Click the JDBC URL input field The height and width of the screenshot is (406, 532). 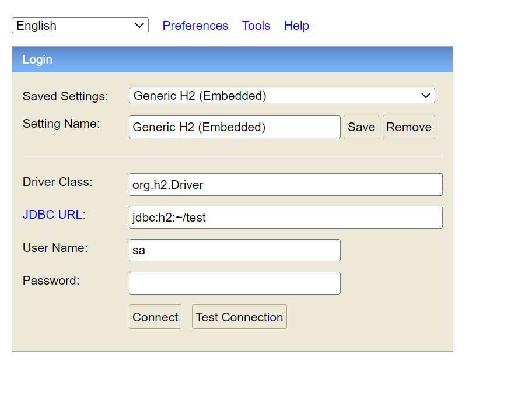tap(286, 217)
